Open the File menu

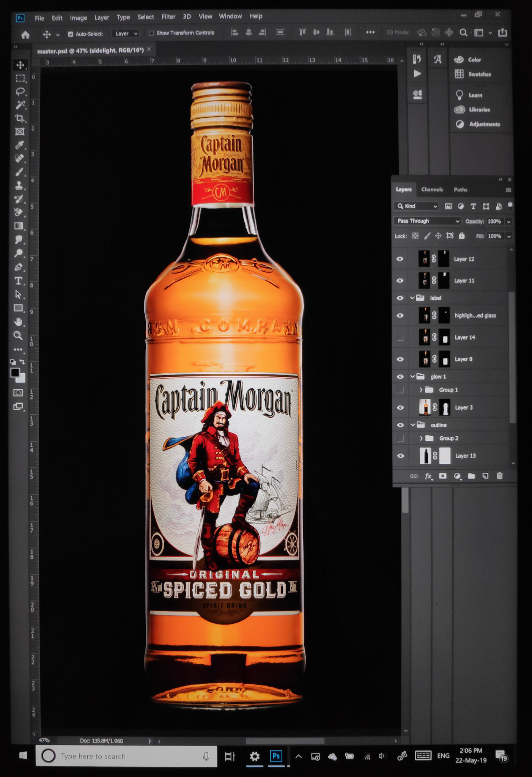click(39, 18)
